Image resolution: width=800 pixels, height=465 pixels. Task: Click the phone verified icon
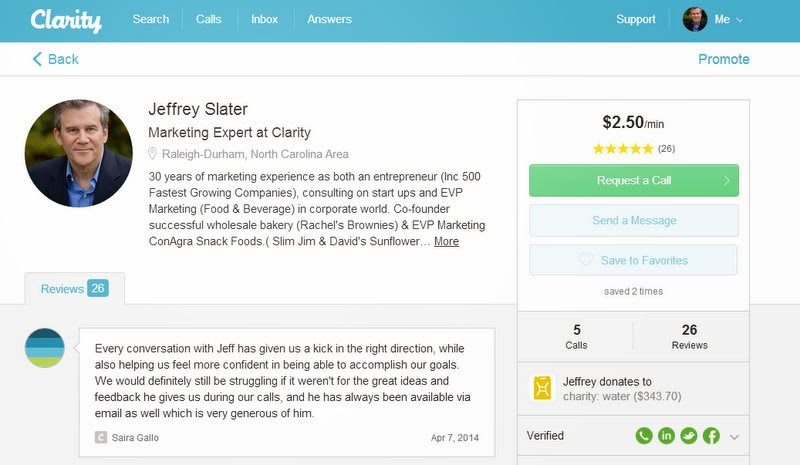pyautogui.click(x=644, y=435)
